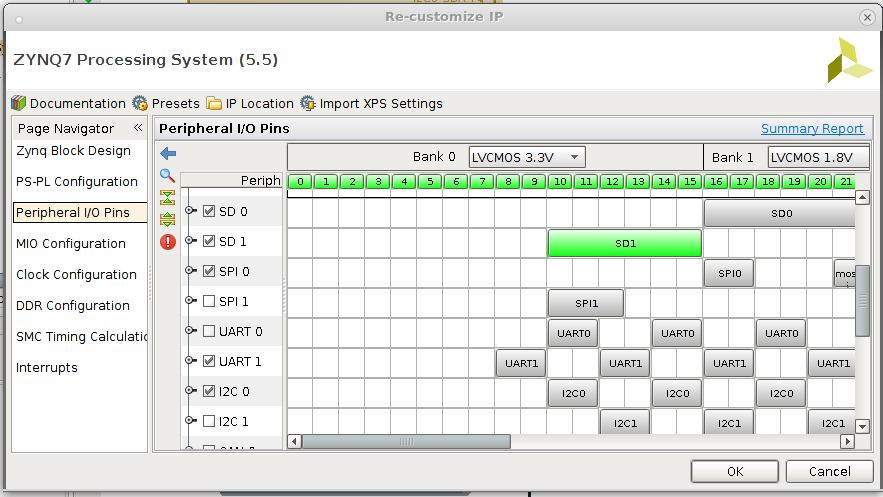The height and width of the screenshot is (497, 883).
Task: Click the red error indicator icon
Action: [x=168, y=241]
